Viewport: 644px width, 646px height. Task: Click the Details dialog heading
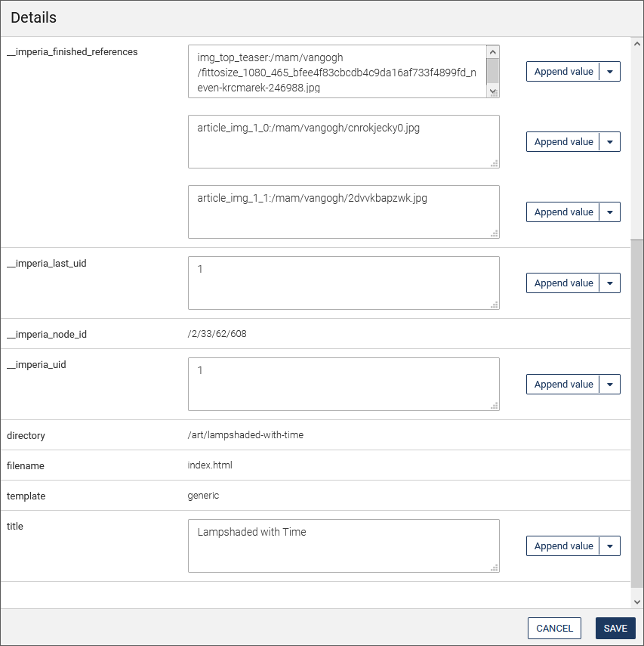tap(34, 17)
